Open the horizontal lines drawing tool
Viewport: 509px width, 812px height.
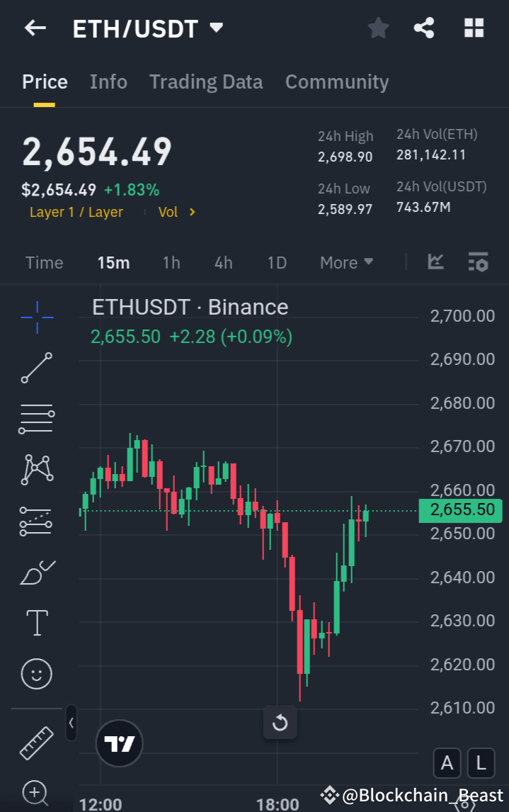click(35, 419)
